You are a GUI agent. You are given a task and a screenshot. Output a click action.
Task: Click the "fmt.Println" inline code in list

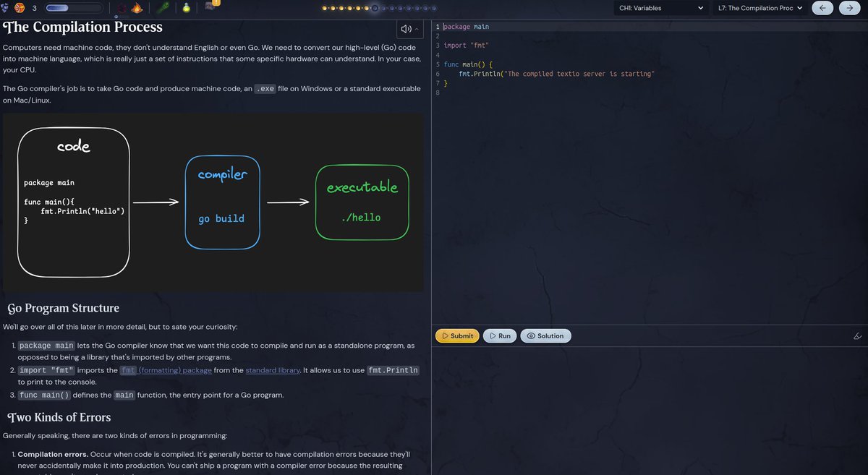point(393,370)
